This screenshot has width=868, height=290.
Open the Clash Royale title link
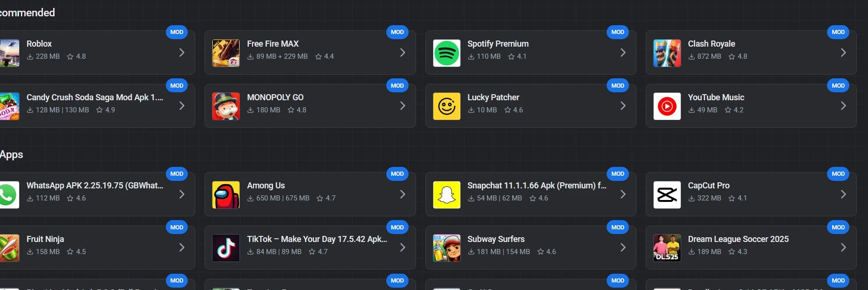coord(711,44)
